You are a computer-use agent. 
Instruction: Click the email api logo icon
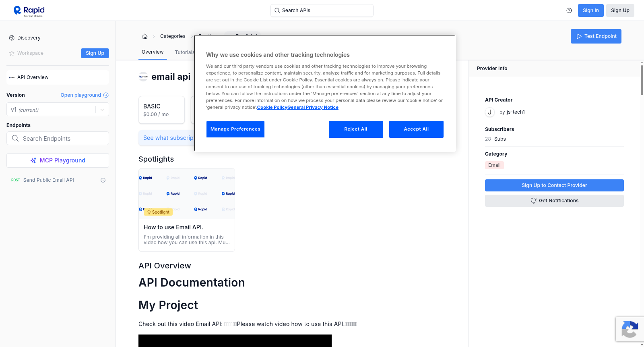[x=143, y=77]
